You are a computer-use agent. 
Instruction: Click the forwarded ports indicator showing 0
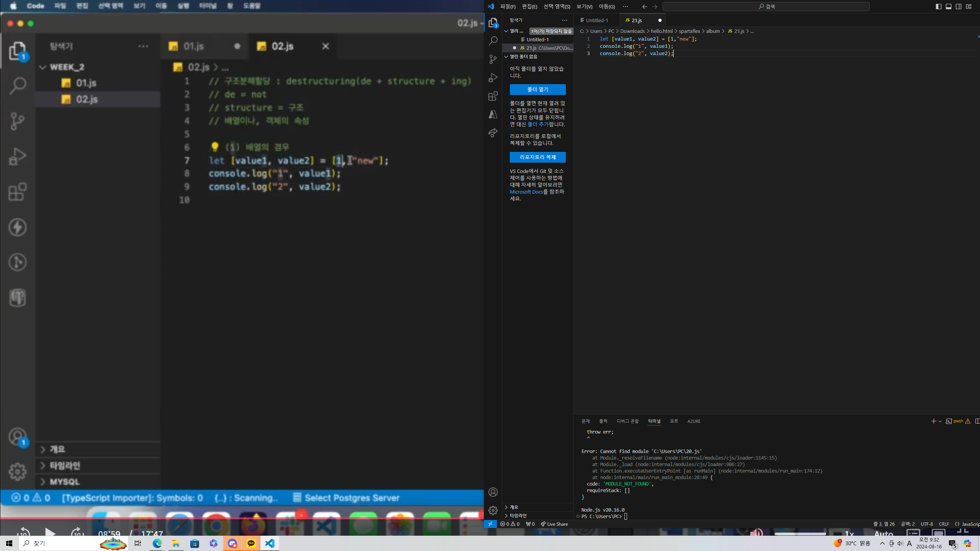(530, 524)
